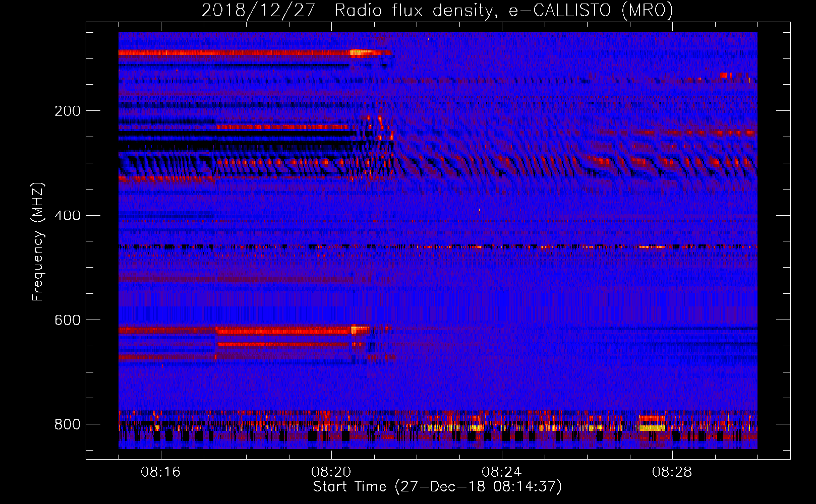Select the 'Frequency (MHZ)' axis label
The height and width of the screenshot is (504, 816).
pyautogui.click(x=38, y=242)
